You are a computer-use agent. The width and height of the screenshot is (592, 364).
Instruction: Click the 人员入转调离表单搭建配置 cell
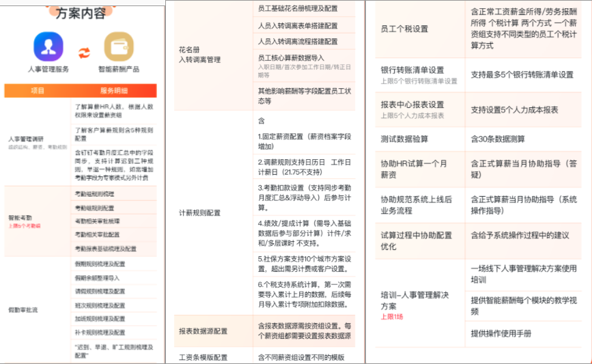(x=298, y=26)
